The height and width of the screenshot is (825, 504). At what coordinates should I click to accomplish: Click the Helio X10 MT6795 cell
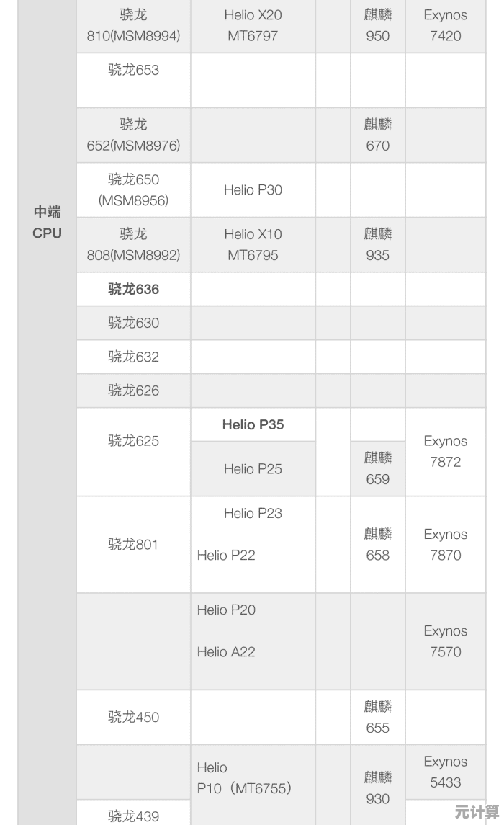253,244
